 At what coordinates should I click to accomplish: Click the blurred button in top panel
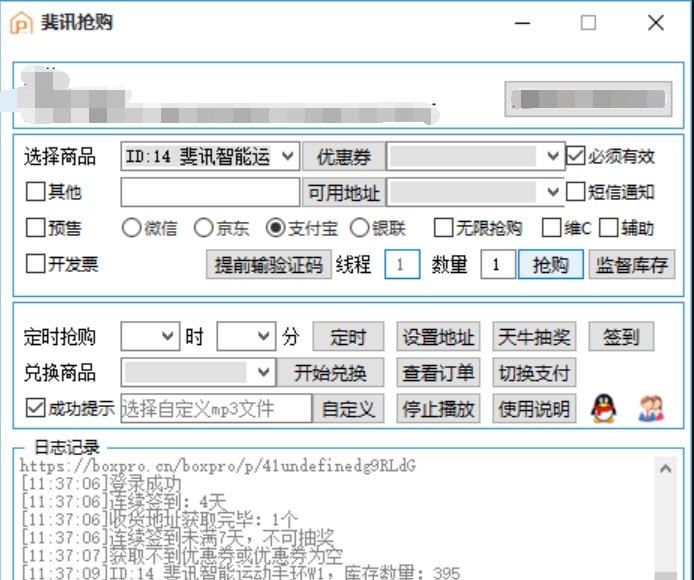coord(588,99)
